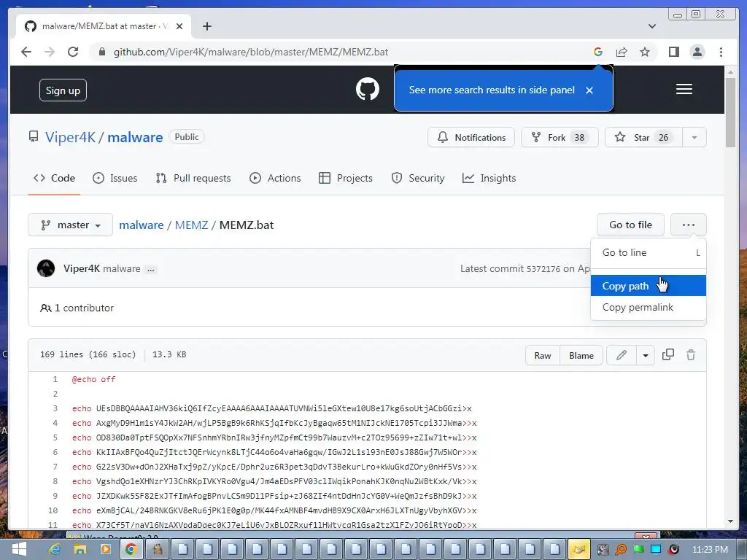Expand the edit options caret
This screenshot has width=747, height=560.
646,355
